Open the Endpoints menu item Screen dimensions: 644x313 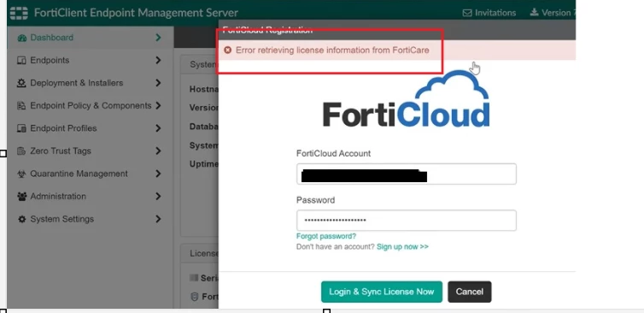[91, 60]
